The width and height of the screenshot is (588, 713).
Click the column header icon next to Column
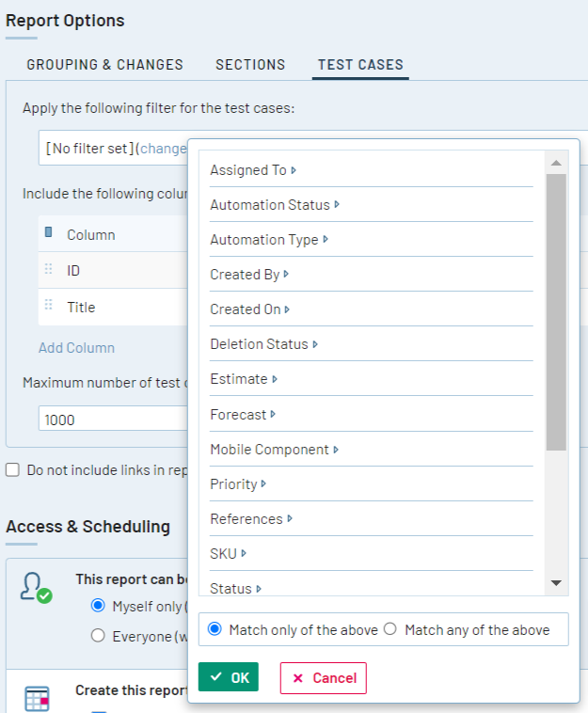tap(49, 234)
